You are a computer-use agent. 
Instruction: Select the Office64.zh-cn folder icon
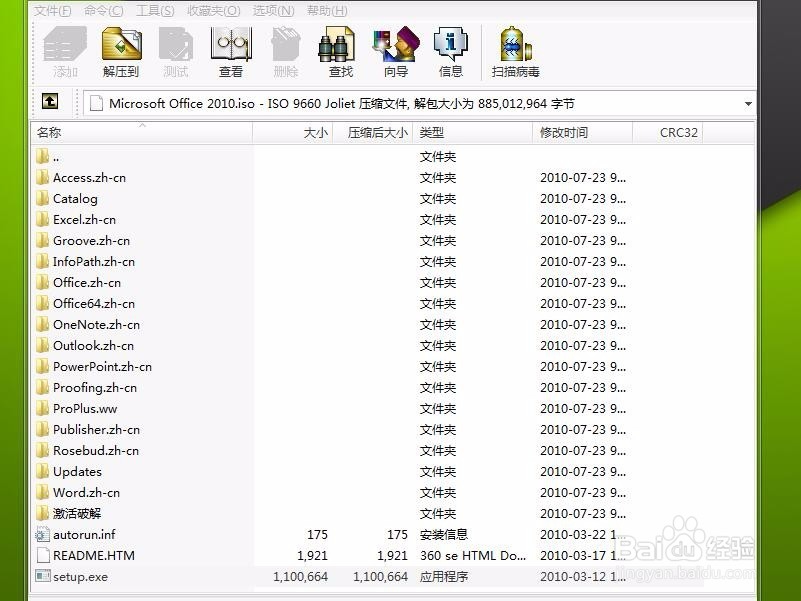(43, 303)
